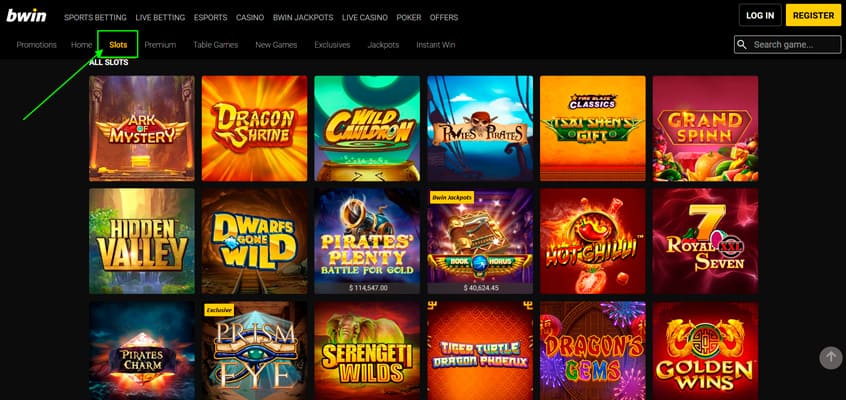Open the Ark of Mystery slot
The image size is (846, 400).
coord(142,128)
